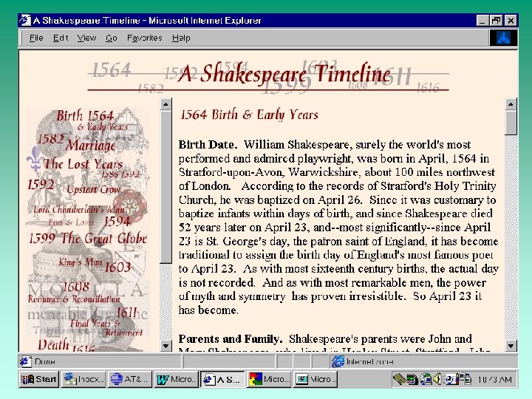Open the Favorites menu
The height and width of the screenshot is (399, 532).
145,38
